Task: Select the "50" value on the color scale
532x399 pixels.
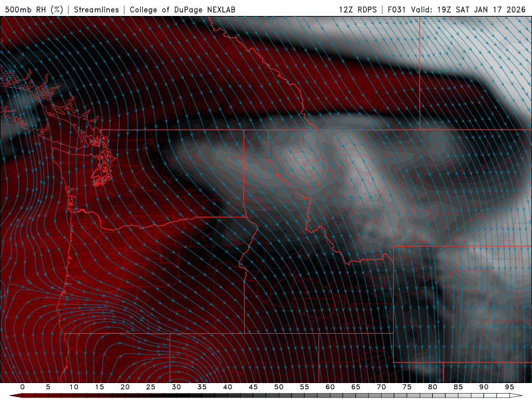Action: (279, 387)
